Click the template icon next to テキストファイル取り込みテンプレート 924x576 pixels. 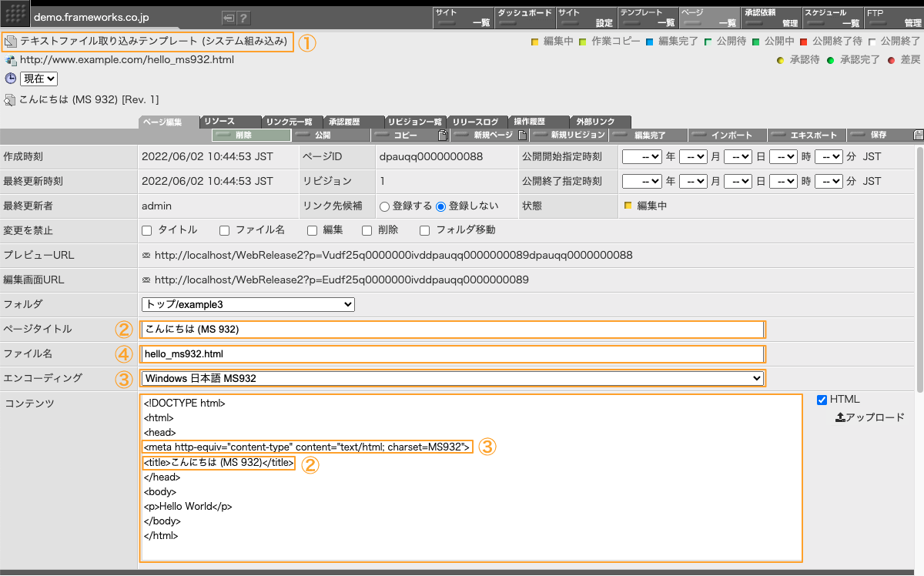coord(11,42)
